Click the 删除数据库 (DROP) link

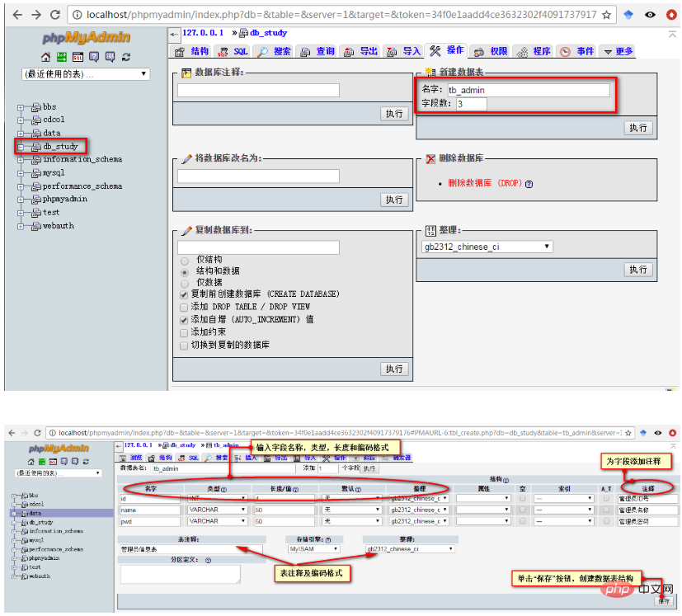pos(485,183)
